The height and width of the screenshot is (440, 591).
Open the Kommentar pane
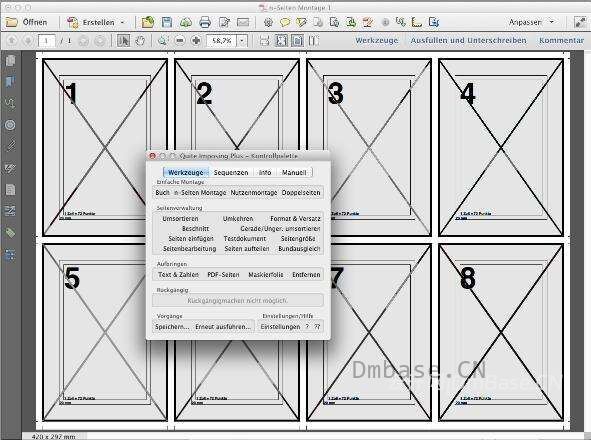tap(561, 40)
